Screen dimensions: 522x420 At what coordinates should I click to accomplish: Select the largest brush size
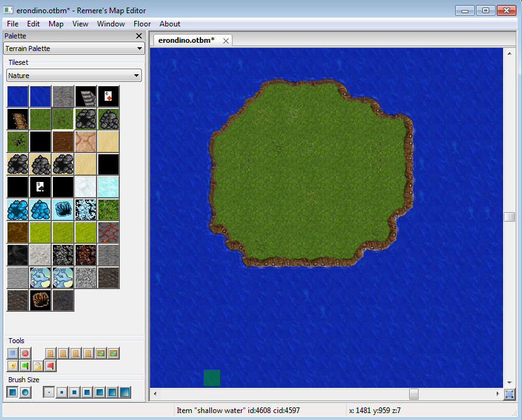pos(125,392)
